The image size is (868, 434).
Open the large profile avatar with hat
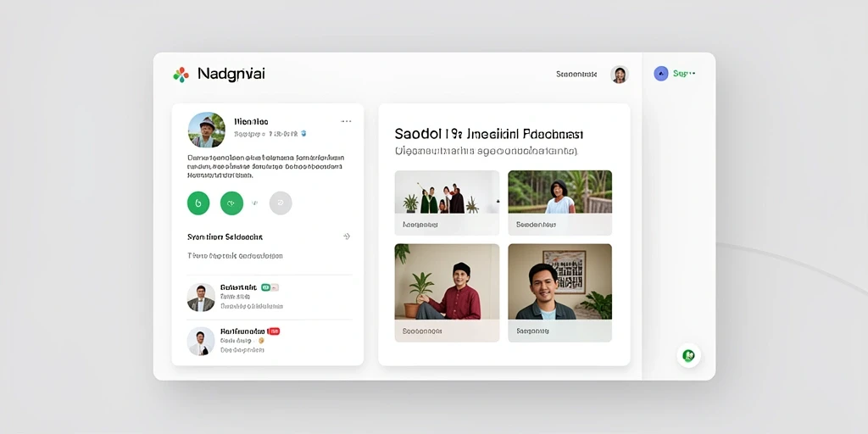pyautogui.click(x=207, y=130)
